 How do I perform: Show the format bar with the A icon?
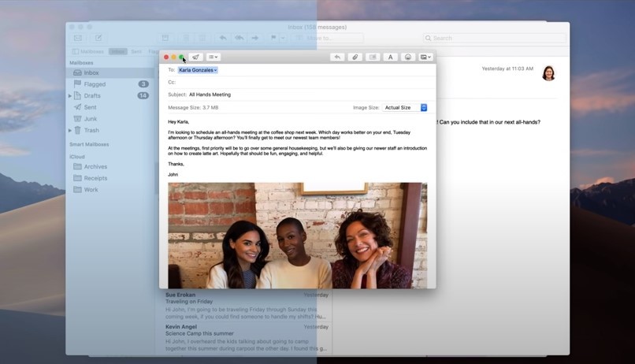391,57
